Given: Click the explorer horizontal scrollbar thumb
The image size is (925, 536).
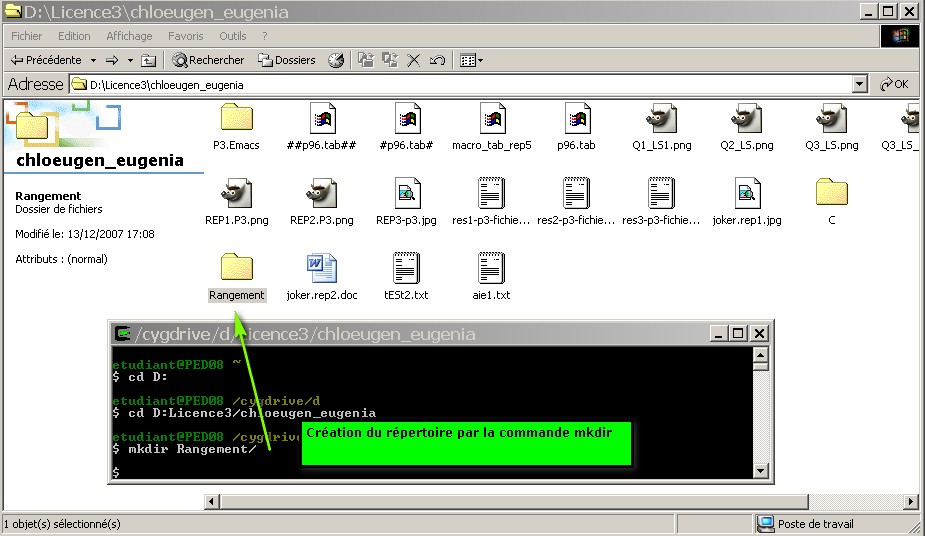Looking at the screenshot, I should click(x=514, y=501).
